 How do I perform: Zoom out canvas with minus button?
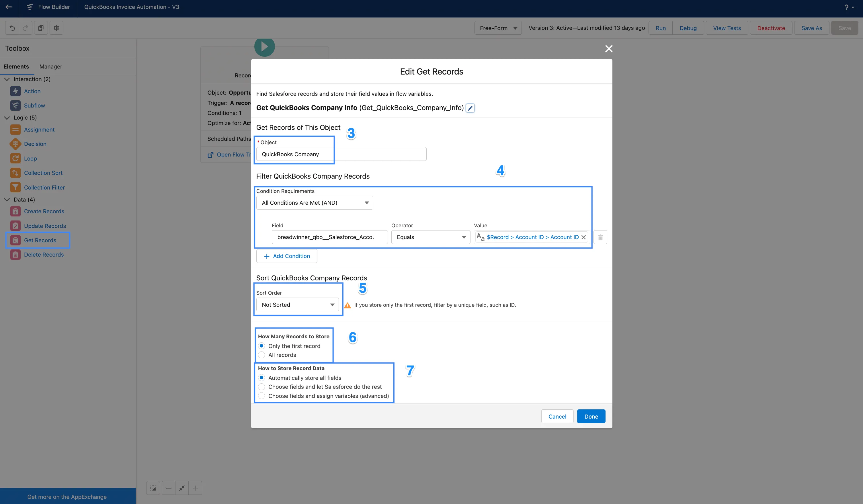tap(169, 488)
